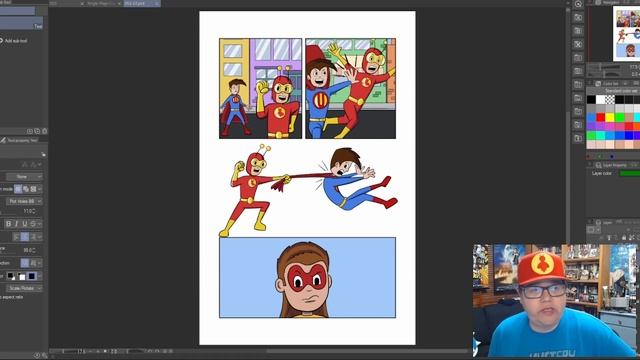Viewport: 640px width, 360px height.
Task: Toggle Bold text style
Action: point(8,224)
